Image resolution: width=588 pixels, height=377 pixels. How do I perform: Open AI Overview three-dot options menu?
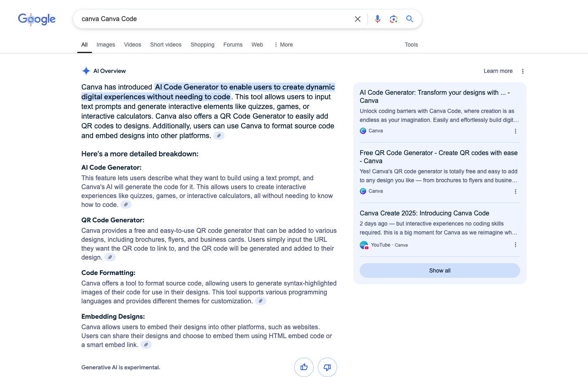523,71
